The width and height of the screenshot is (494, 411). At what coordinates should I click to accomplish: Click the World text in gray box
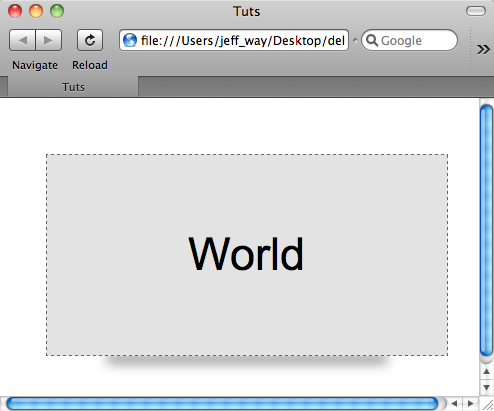246,254
